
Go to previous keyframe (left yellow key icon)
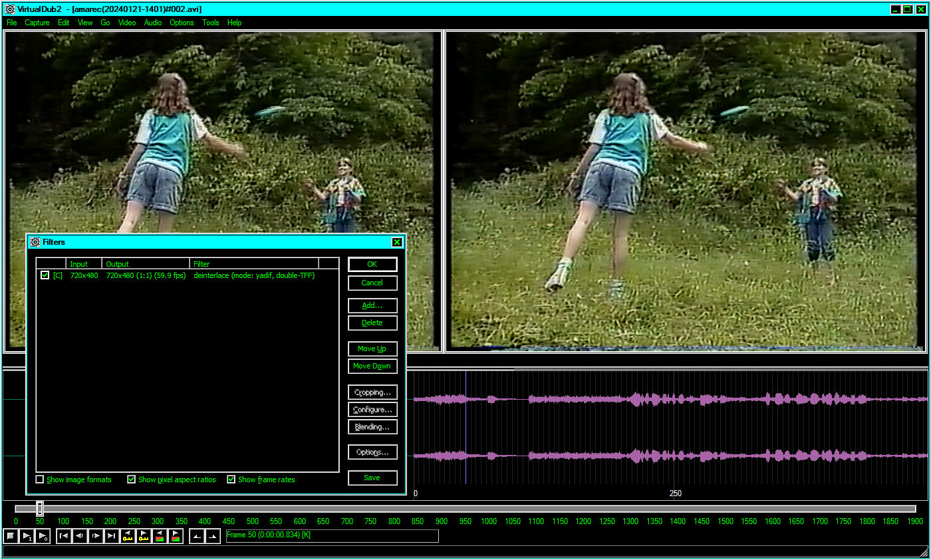click(x=128, y=536)
